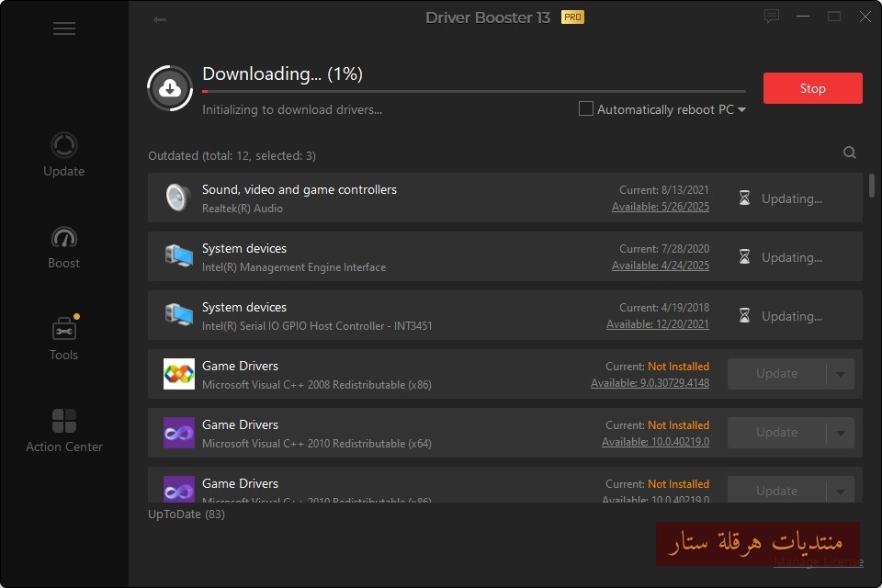Expand Update dropdown for Visual C++ 2010 (x86)
882x588 pixels.
(x=841, y=491)
